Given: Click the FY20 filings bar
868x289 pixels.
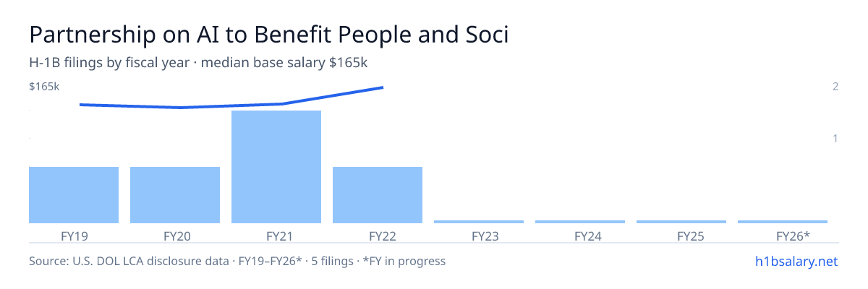Looking at the screenshot, I should click(175, 195).
